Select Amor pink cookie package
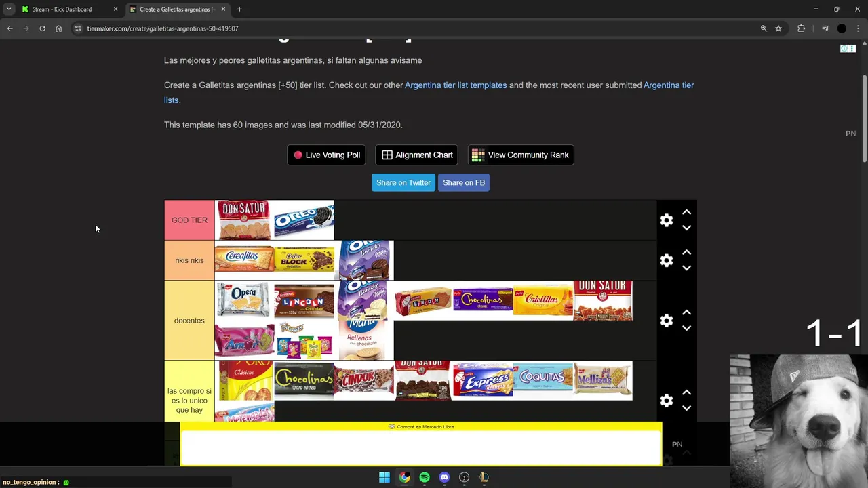This screenshot has height=488, width=868. click(244, 340)
